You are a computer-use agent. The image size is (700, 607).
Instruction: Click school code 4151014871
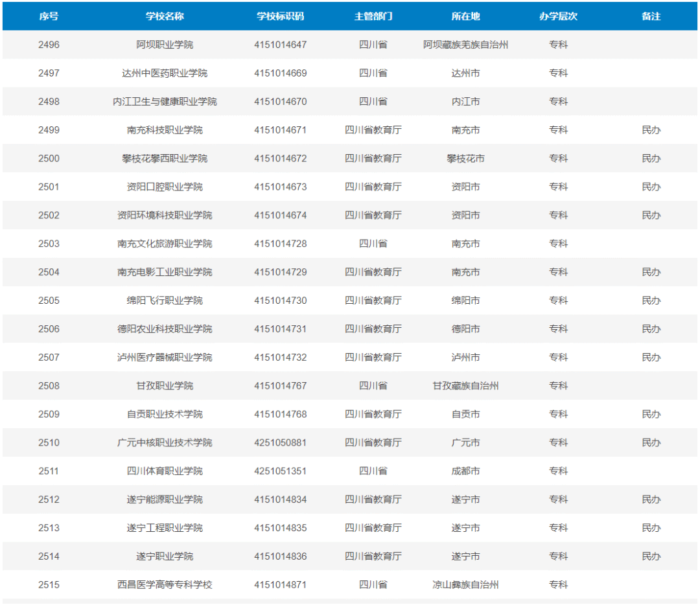(x=281, y=585)
